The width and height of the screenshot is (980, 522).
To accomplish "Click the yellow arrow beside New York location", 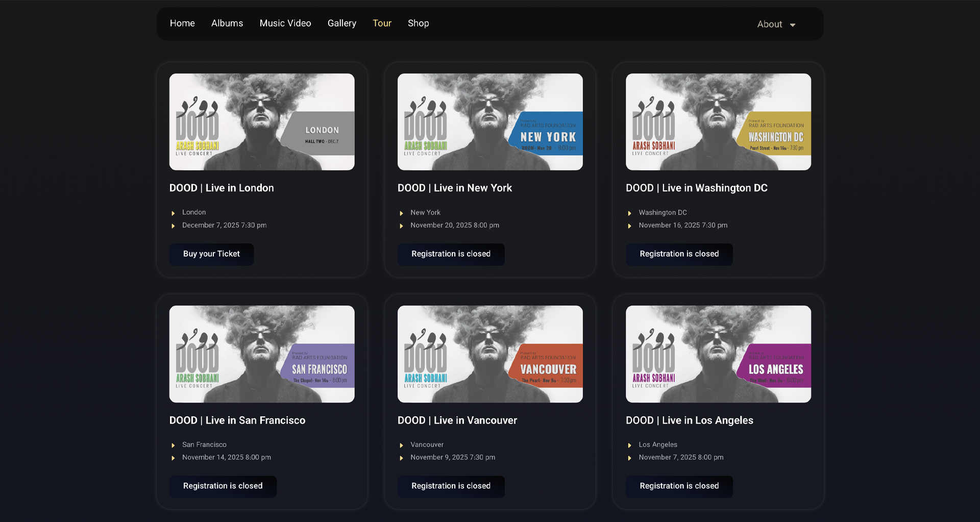I will coord(401,213).
